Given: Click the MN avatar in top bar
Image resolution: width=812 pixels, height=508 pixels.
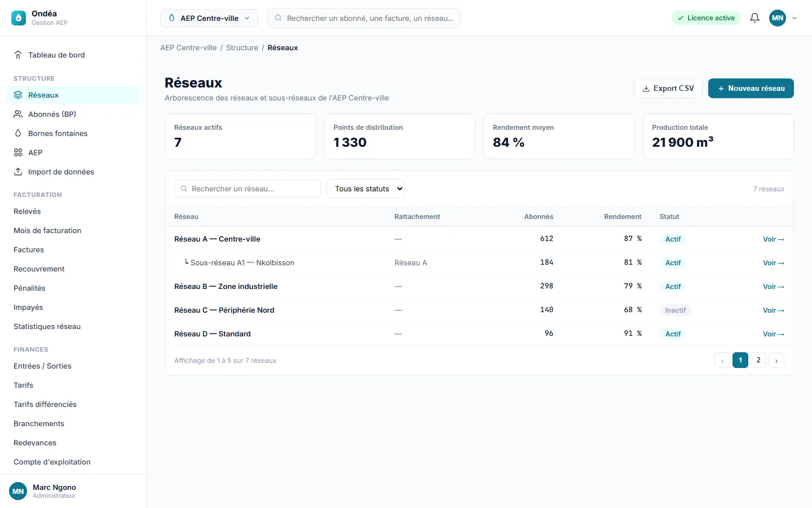Looking at the screenshot, I should point(778,18).
